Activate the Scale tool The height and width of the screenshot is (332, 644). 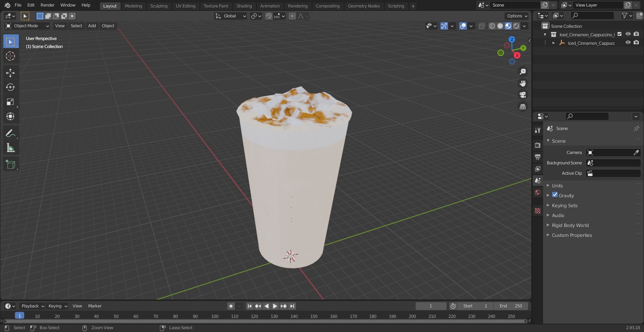[10, 102]
